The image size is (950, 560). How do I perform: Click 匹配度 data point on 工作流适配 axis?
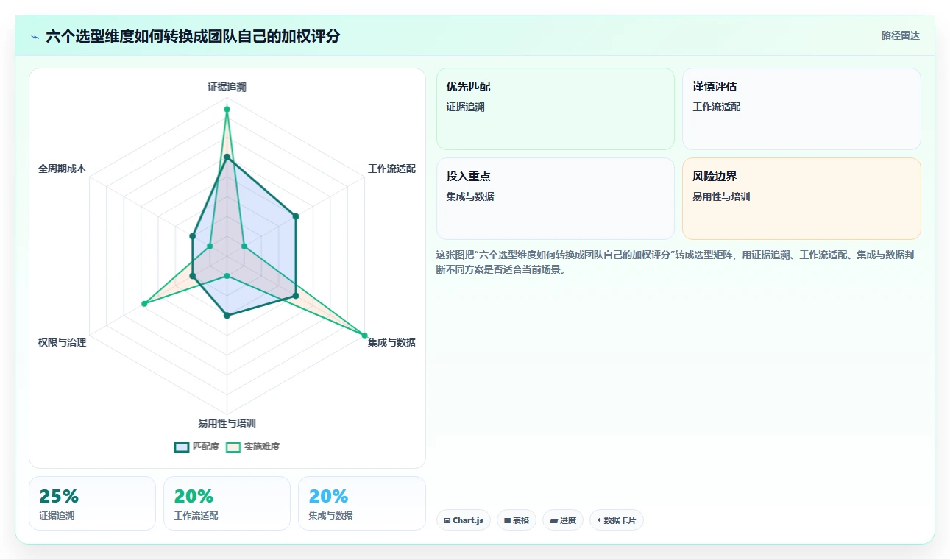click(x=296, y=216)
